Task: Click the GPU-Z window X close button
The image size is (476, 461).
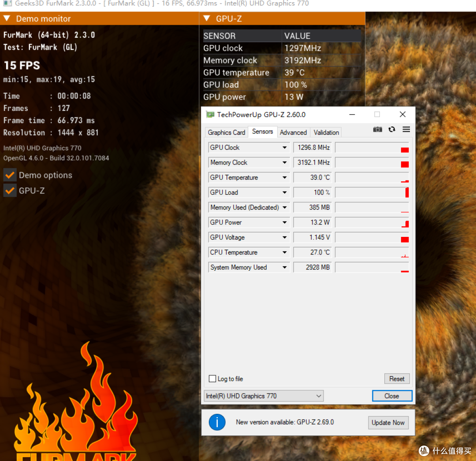Action: click(402, 114)
